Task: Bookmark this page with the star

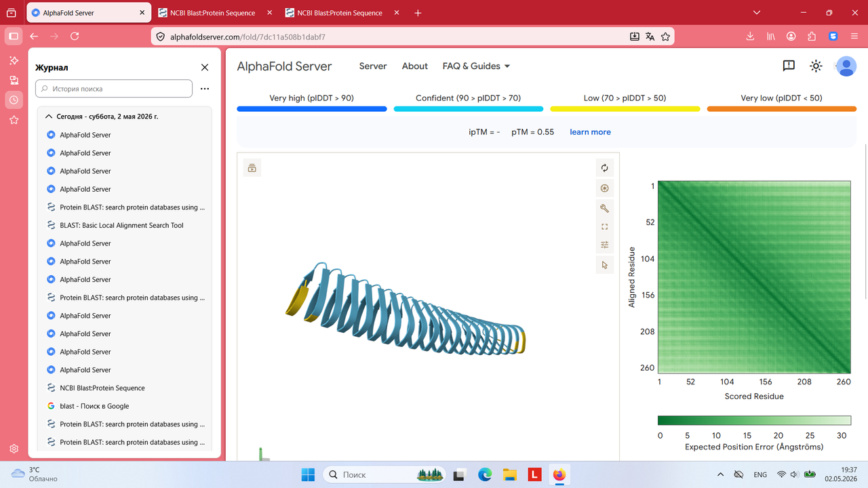Action: pos(665,37)
